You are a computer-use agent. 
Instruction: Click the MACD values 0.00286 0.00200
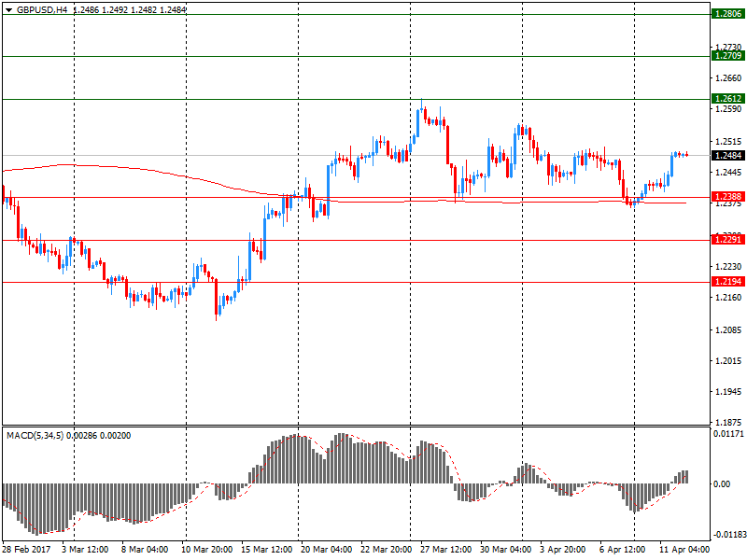[98, 436]
